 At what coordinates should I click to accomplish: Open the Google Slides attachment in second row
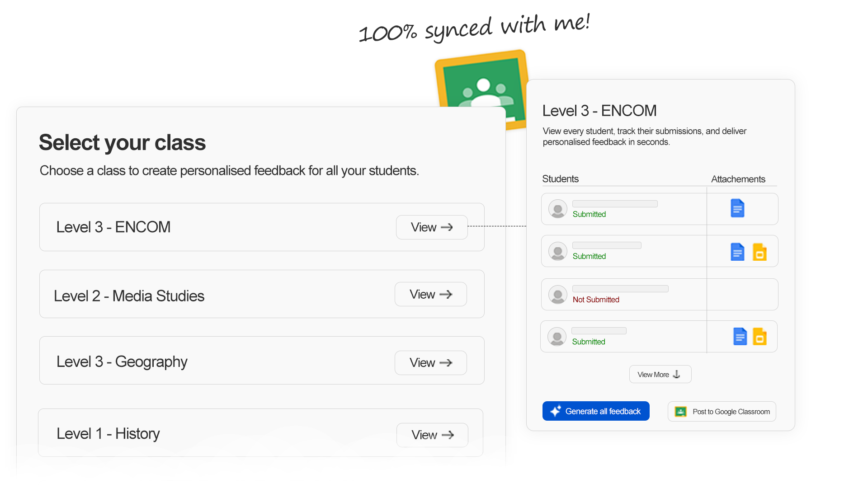click(x=760, y=252)
